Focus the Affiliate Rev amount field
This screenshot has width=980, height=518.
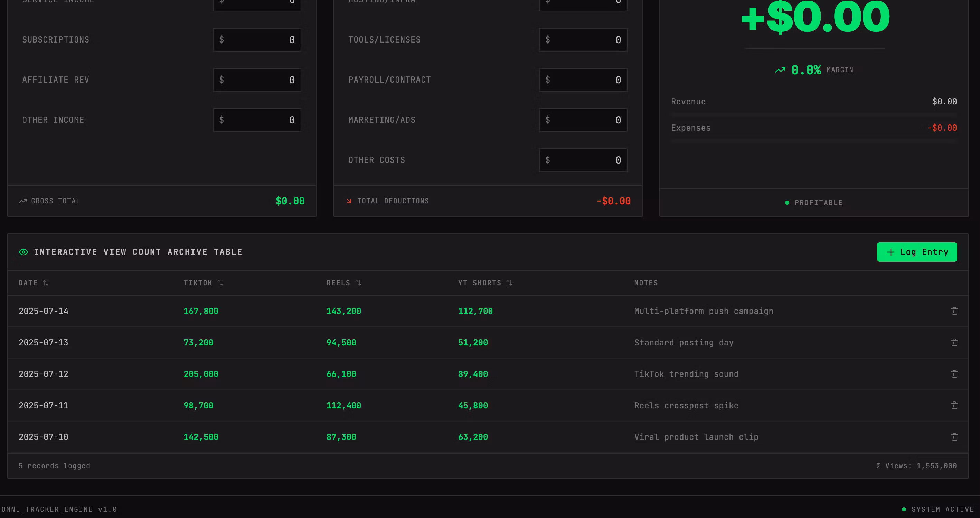pyautogui.click(x=257, y=80)
